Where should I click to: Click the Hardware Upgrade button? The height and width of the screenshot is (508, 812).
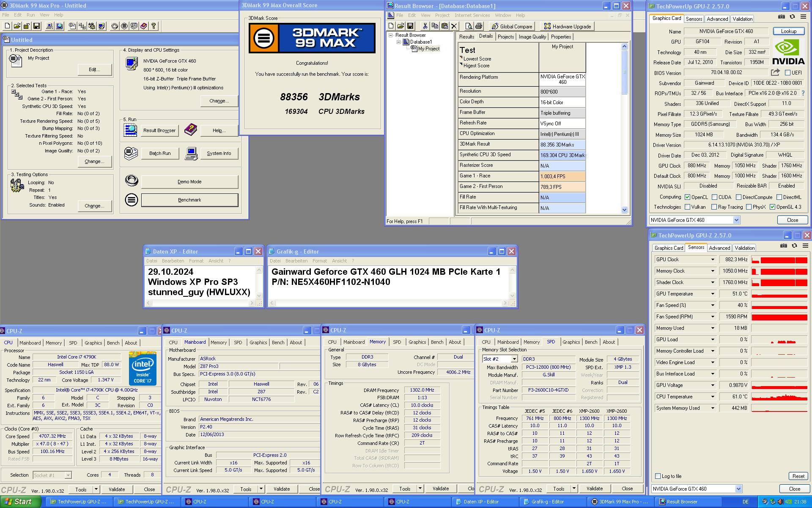point(568,26)
